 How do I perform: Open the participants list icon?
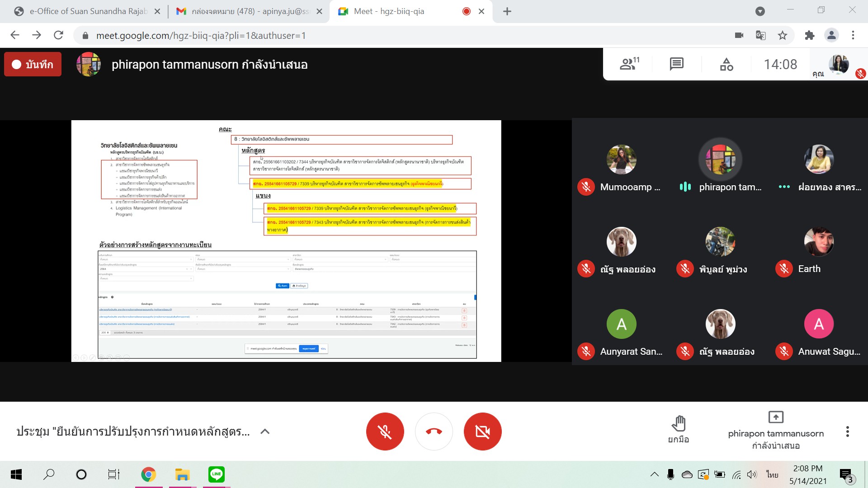[629, 64]
